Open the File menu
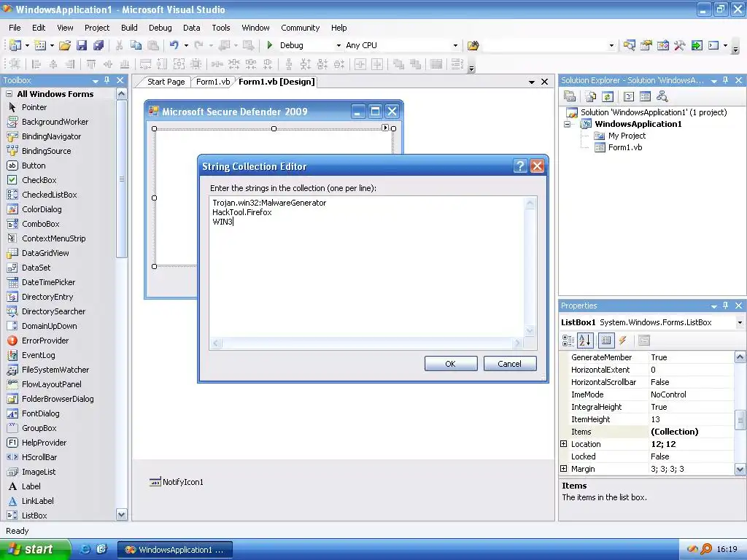Image resolution: width=747 pixels, height=560 pixels. coord(15,28)
